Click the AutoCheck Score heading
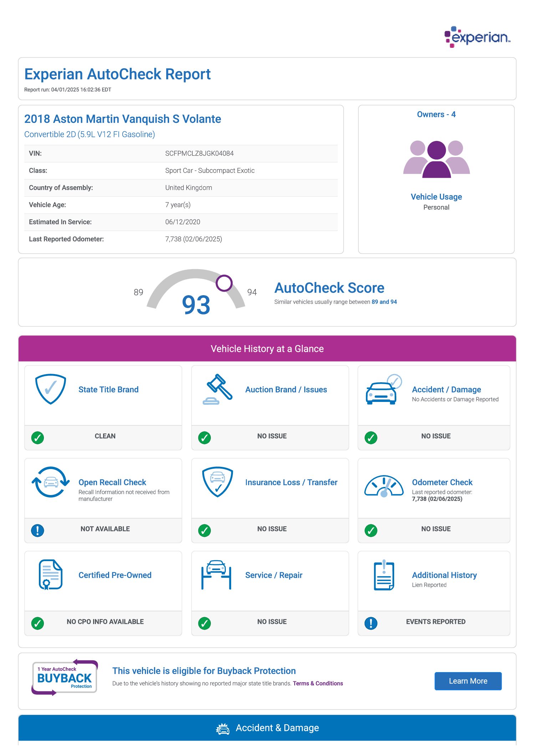This screenshot has width=534, height=756. click(329, 288)
